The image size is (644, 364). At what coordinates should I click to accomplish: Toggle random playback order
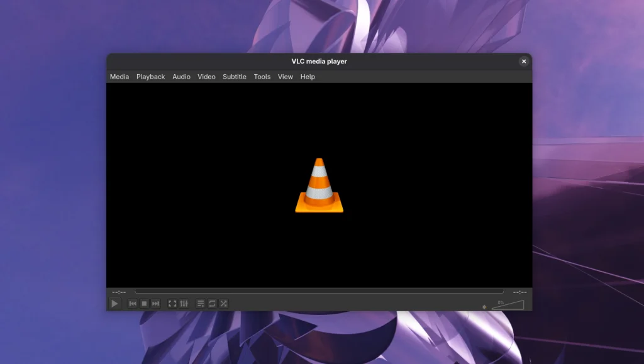224,304
